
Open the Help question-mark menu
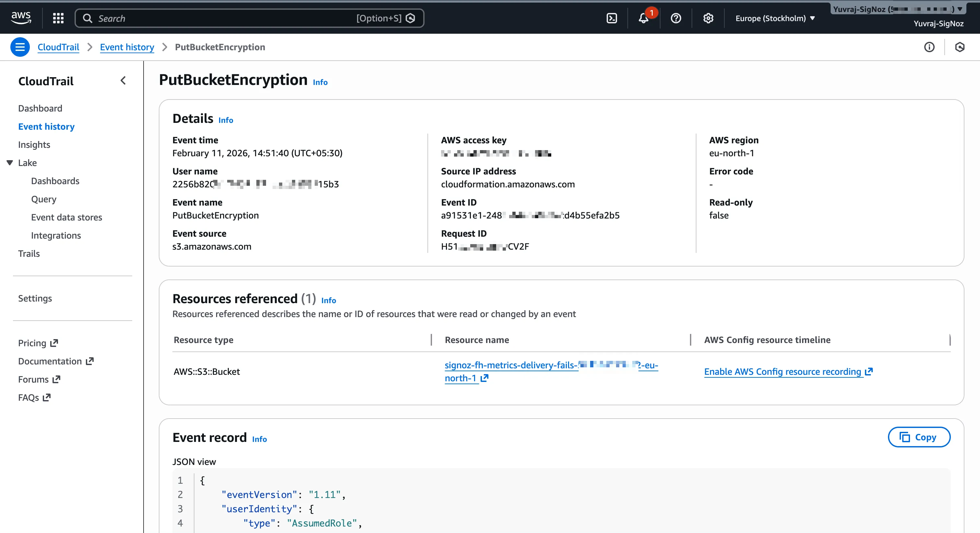point(675,18)
